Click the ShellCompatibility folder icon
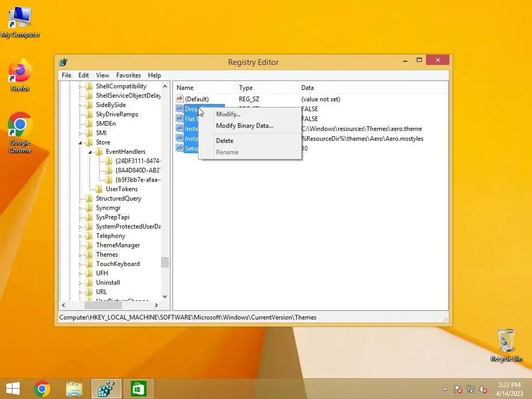The height and width of the screenshot is (399, 532). pyautogui.click(x=89, y=86)
